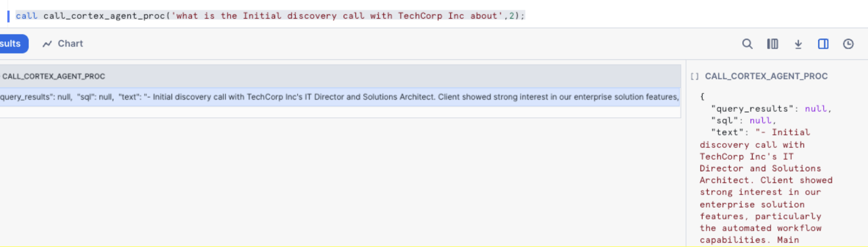Click the 'call' keyword in the SQL editor
The image size is (868, 247).
coord(26,16)
